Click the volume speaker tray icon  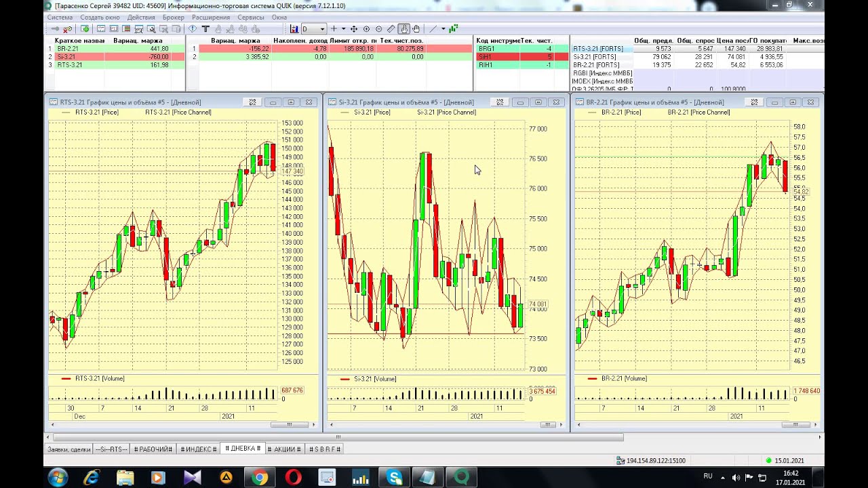click(736, 478)
